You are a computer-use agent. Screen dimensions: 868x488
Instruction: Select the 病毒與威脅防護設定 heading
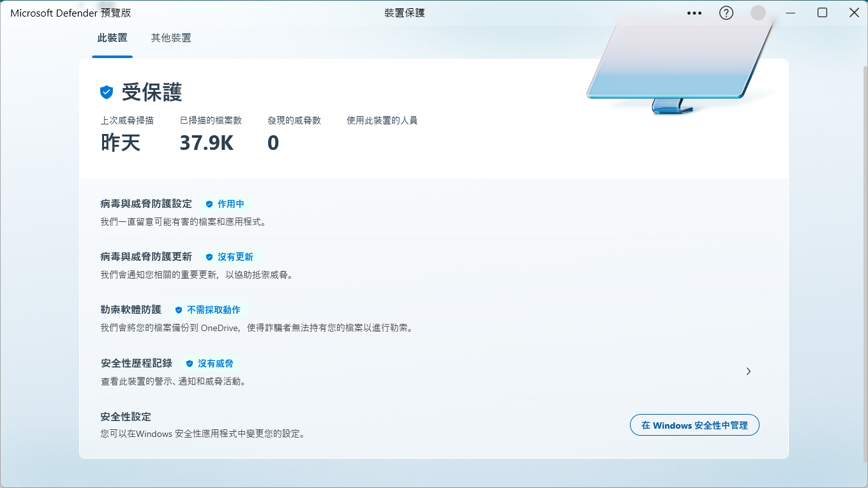146,203
